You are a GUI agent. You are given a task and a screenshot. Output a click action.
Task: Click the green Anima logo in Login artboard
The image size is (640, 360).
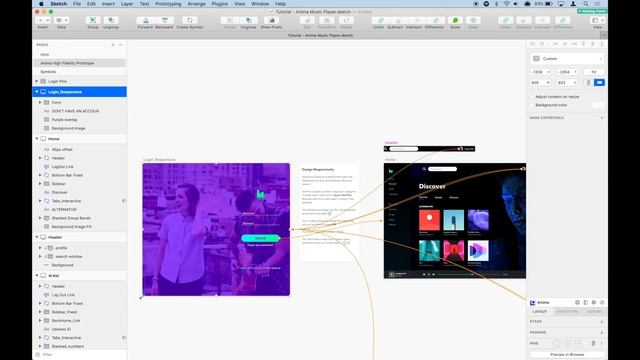pos(260,194)
